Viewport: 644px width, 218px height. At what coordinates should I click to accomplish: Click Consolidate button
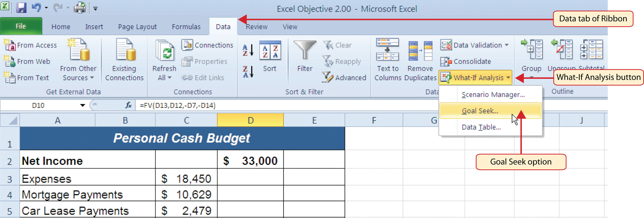click(x=466, y=61)
